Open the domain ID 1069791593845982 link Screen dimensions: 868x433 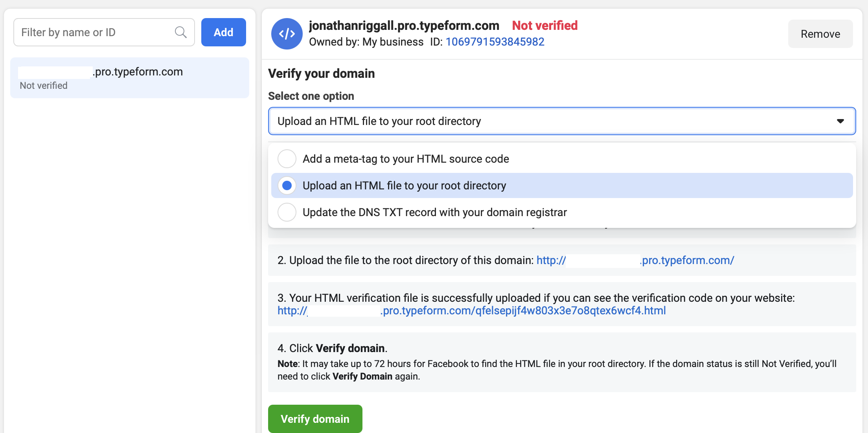coord(495,42)
